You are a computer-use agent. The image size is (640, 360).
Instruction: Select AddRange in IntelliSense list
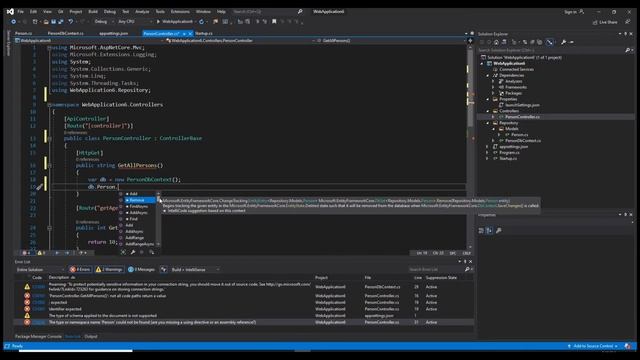[x=135, y=238]
